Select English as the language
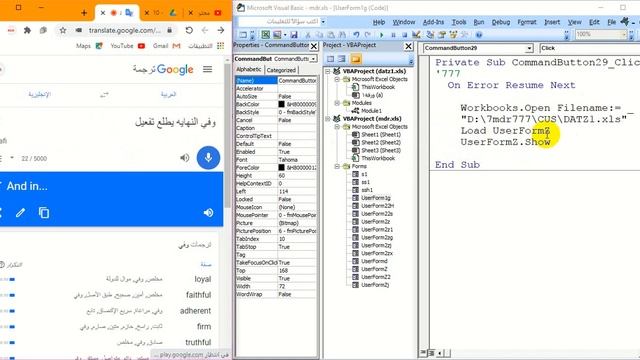The width and height of the screenshot is (640, 360). pyautogui.click(x=40, y=94)
